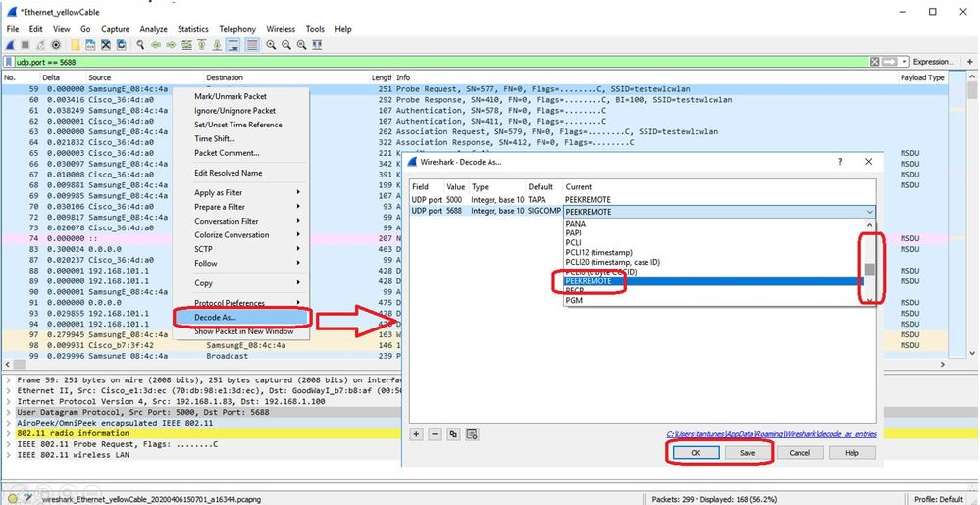Image resolution: width=980 pixels, height=505 pixels.
Task: Toggle auto-scroll during live capture
Action: click(234, 45)
